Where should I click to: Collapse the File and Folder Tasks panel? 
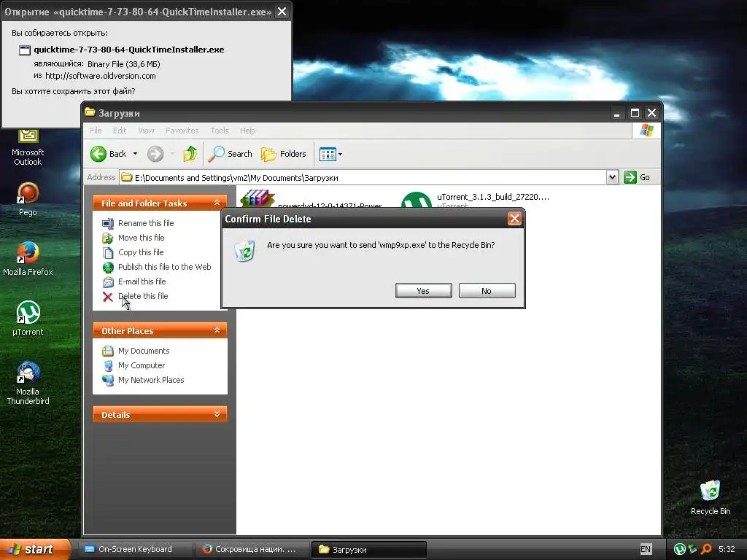click(217, 203)
